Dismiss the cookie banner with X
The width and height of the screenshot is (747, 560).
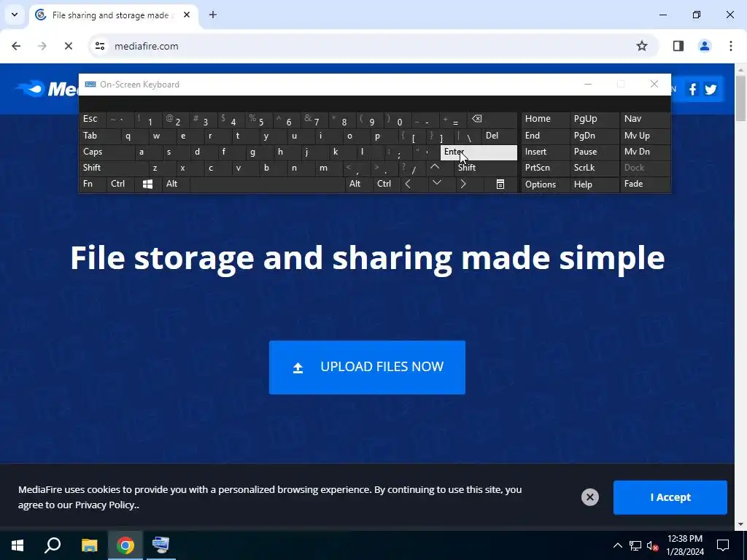pyautogui.click(x=589, y=497)
